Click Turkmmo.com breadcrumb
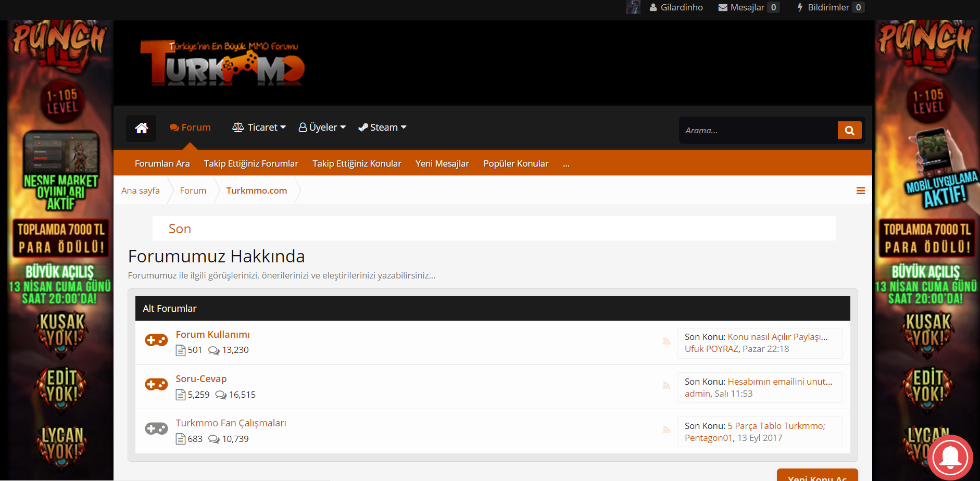The width and height of the screenshot is (980, 481). 257,191
